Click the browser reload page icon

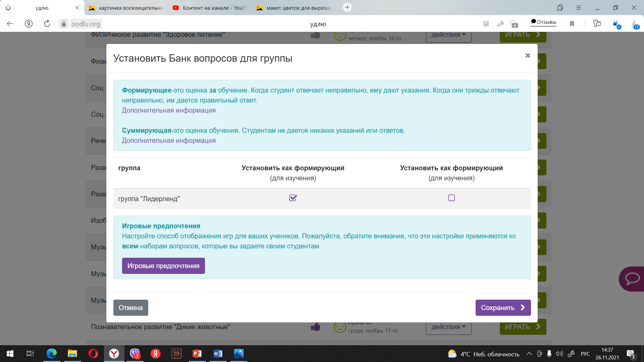[47, 24]
